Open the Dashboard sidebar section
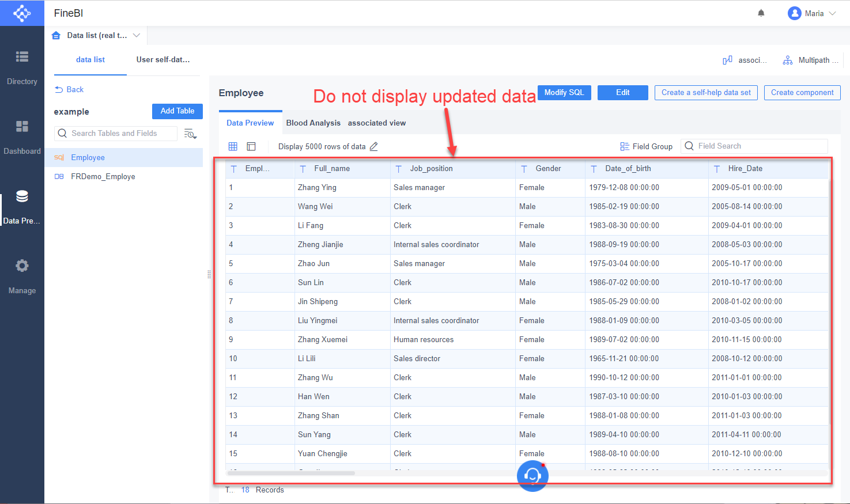The image size is (850, 504). pos(22,137)
